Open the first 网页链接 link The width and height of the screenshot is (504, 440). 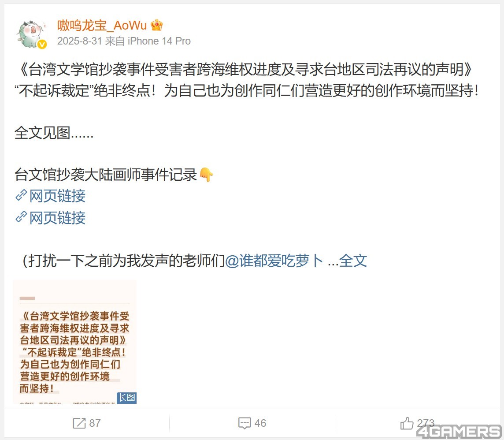click(57, 196)
